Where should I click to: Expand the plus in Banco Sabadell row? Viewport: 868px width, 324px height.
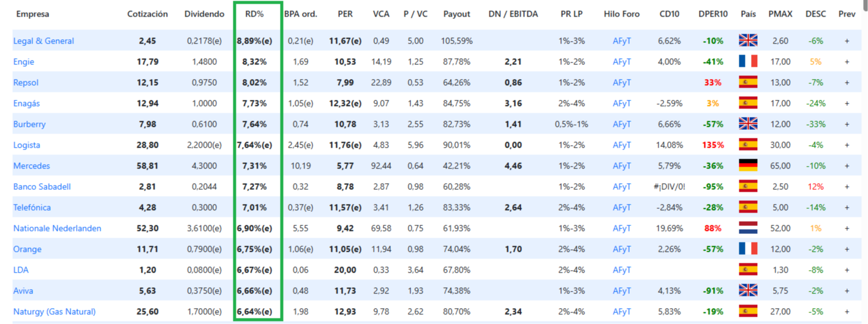tap(847, 187)
